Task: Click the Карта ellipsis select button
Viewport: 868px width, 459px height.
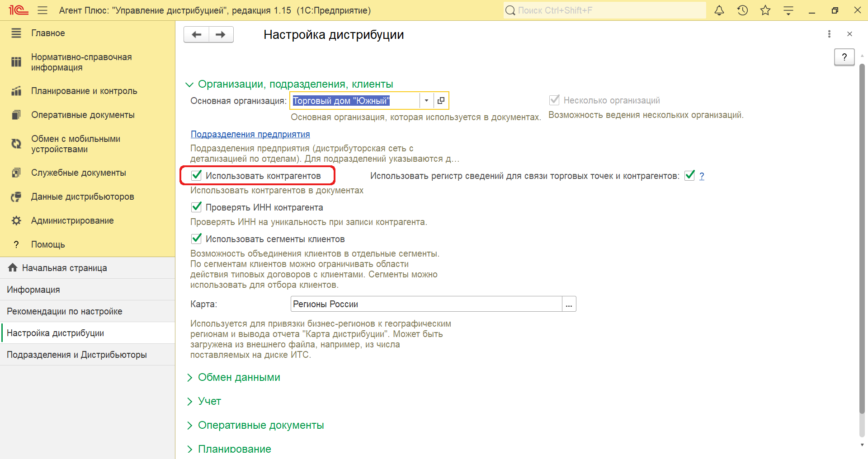Action: click(x=569, y=304)
